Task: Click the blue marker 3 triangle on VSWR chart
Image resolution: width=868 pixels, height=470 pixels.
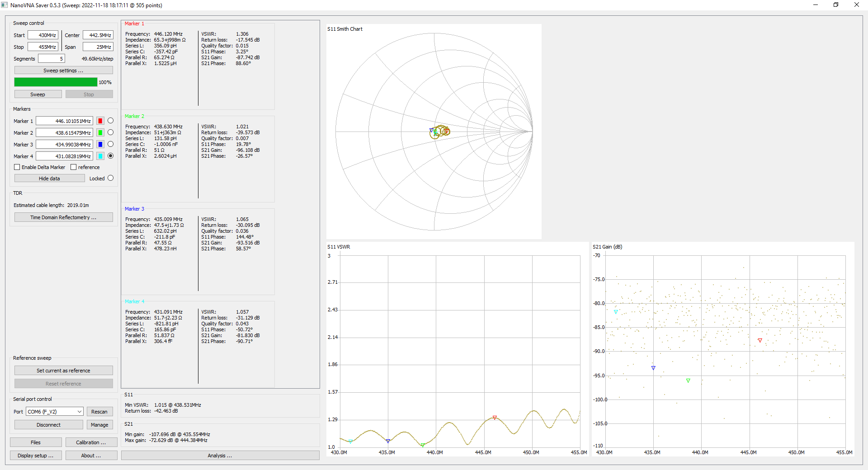Action: click(x=388, y=441)
